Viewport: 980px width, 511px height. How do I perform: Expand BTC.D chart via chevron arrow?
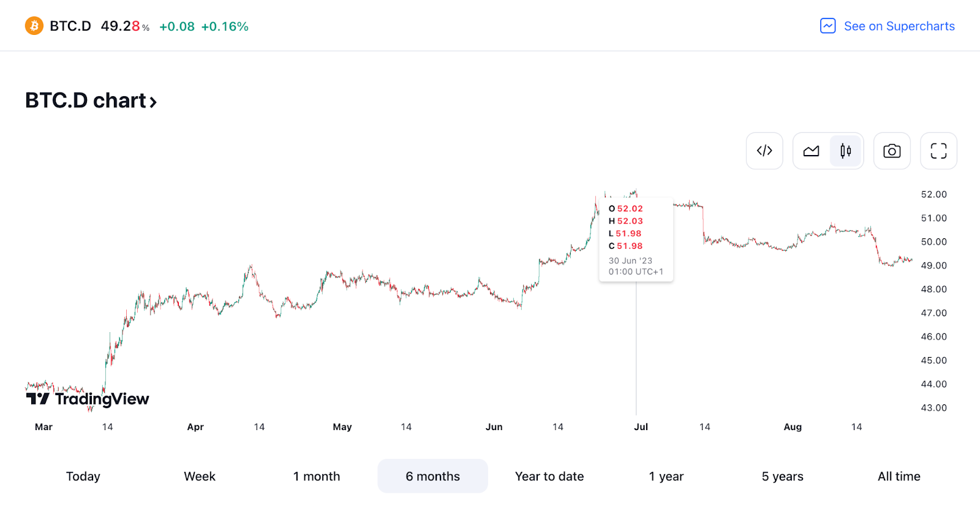tap(153, 100)
